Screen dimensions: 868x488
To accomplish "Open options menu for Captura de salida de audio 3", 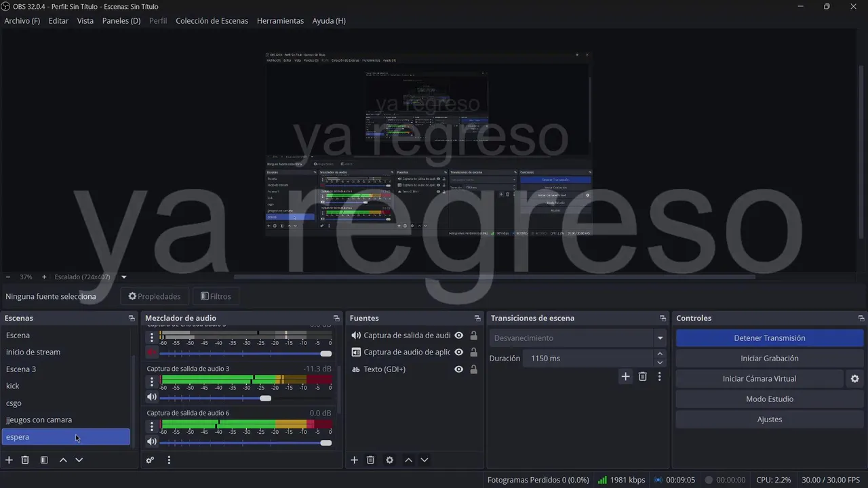I will 152,382.
